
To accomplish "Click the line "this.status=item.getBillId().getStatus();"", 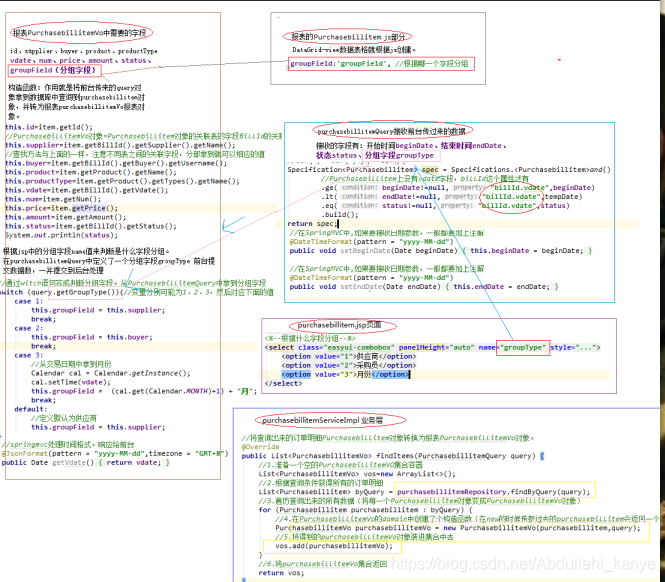I will pos(91,226).
